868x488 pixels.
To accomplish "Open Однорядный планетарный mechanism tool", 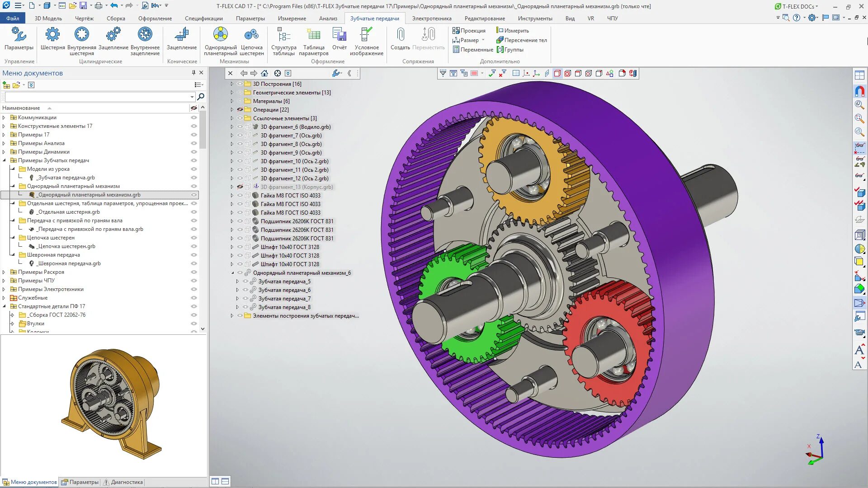I will (x=220, y=35).
